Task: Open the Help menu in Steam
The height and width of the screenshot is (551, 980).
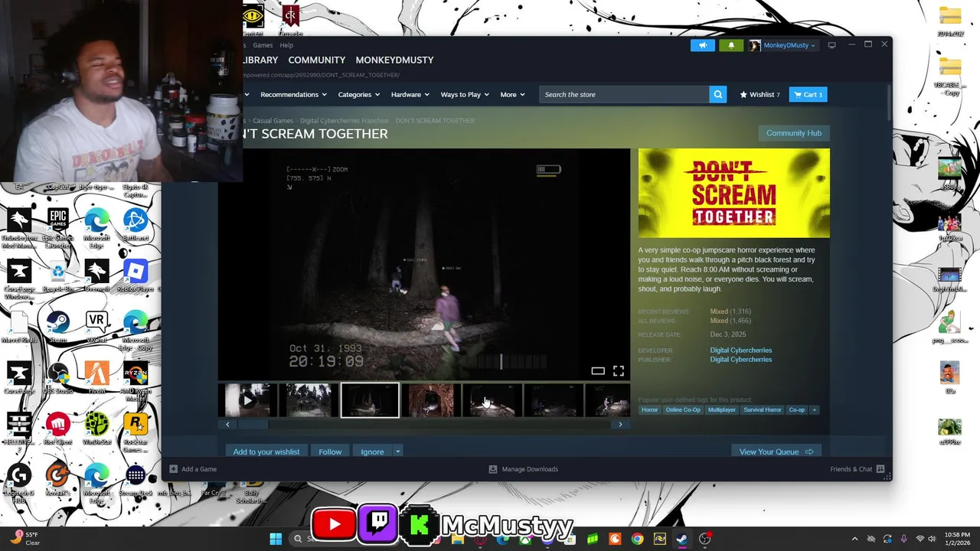Action: point(286,45)
